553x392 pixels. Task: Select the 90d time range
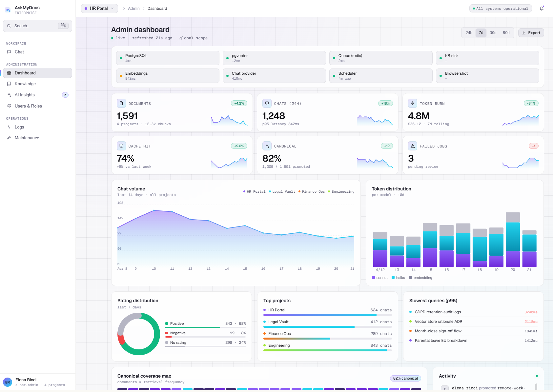click(x=506, y=33)
